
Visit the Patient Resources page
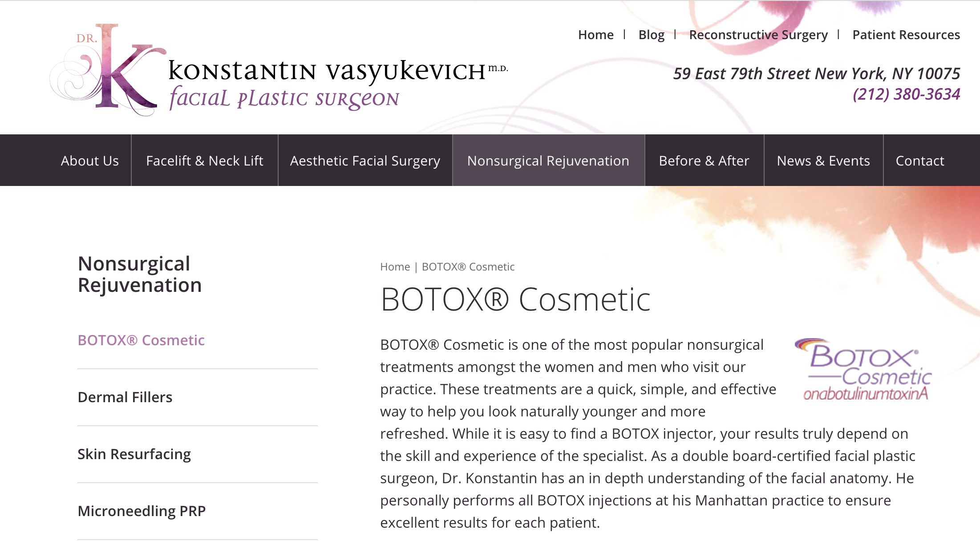tap(906, 35)
